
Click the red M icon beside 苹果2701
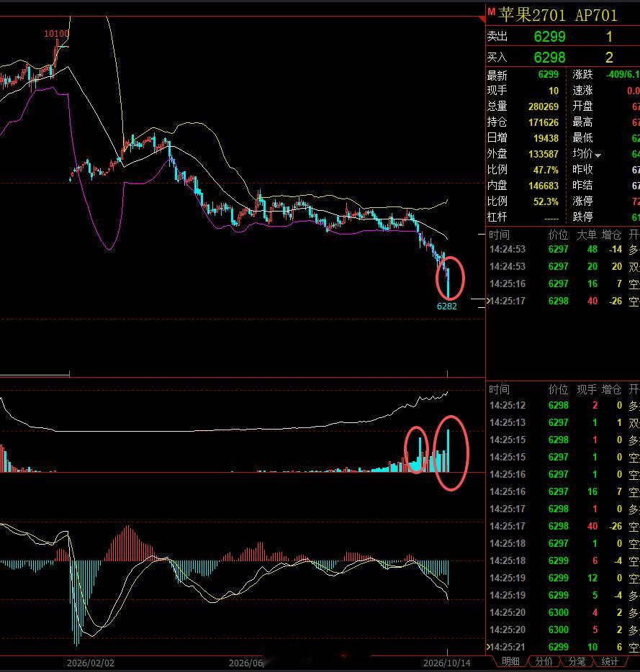click(x=492, y=12)
